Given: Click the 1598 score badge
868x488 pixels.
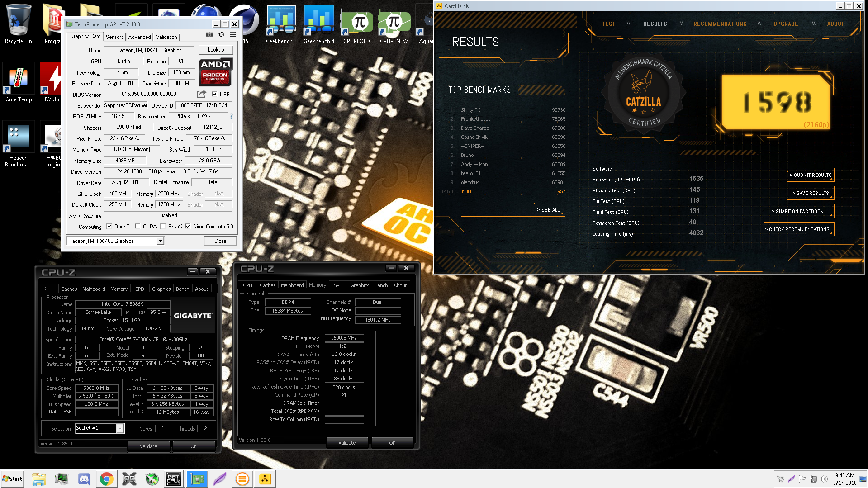Looking at the screenshot, I should 776,102.
